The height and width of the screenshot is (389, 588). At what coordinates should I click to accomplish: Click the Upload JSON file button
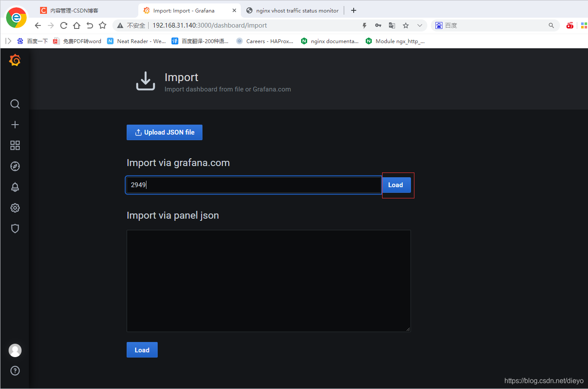165,132
